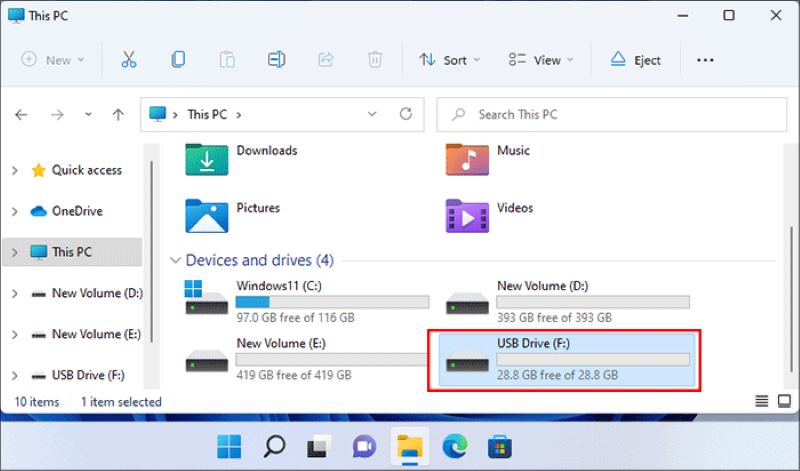Switch to details view layout icon
The width and height of the screenshot is (800, 471).
point(761,402)
